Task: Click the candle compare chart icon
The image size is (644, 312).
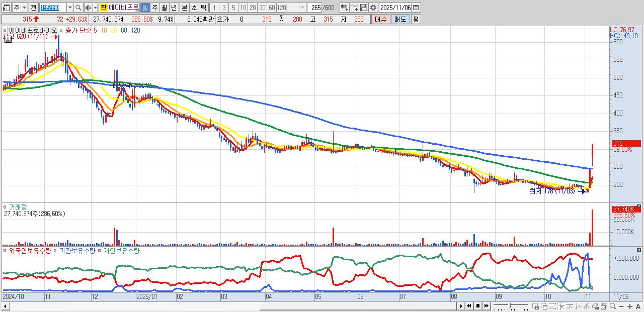Action: coord(344,8)
